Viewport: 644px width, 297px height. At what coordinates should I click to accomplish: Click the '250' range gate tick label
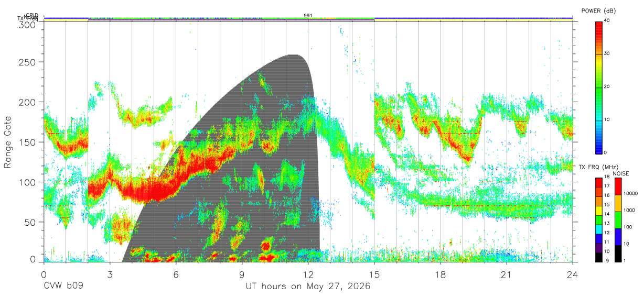28,62
